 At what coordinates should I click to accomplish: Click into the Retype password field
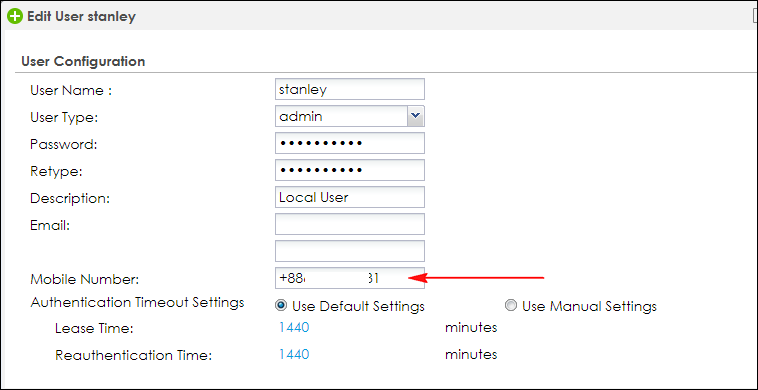tap(350, 170)
